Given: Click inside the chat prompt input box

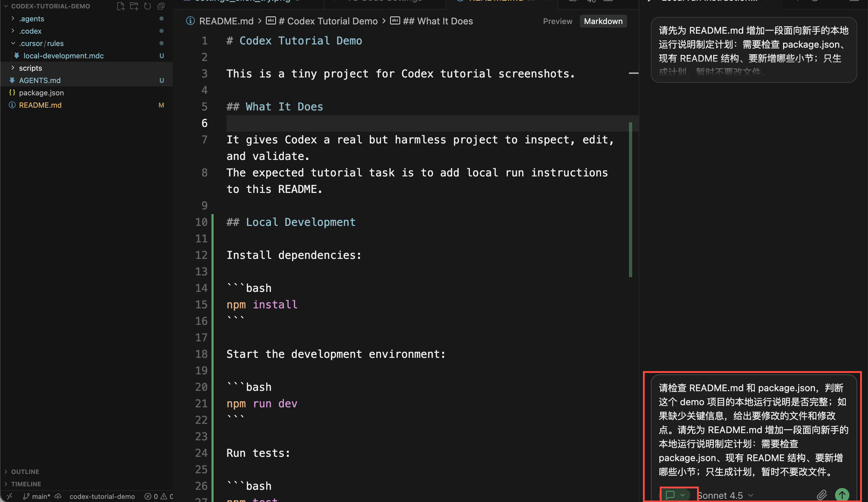Looking at the screenshot, I should click(x=754, y=430).
